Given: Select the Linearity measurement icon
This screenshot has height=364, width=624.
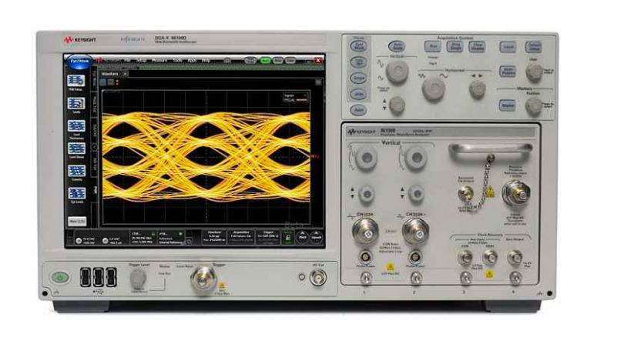Looking at the screenshot, I should [x=76, y=172].
